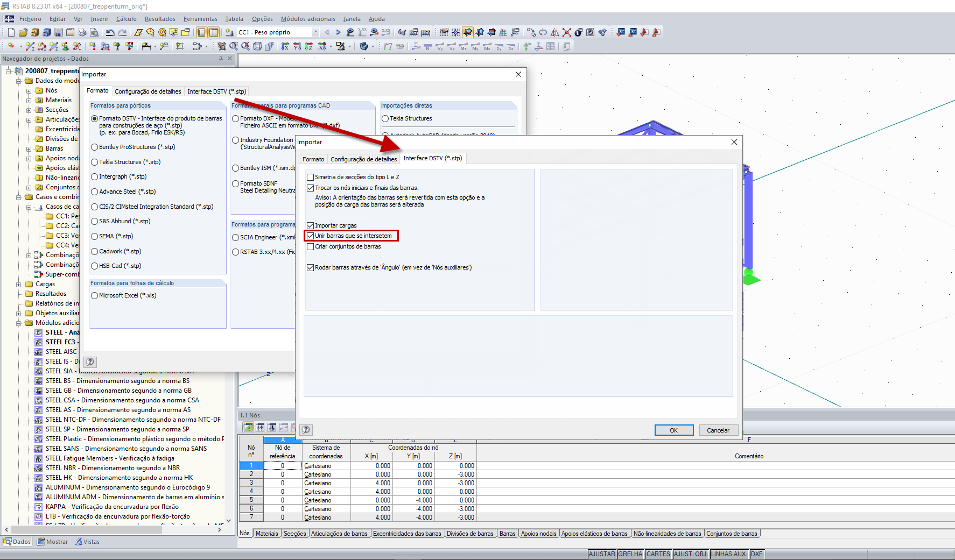
Task: Confirm import with the OK button
Action: (674, 430)
